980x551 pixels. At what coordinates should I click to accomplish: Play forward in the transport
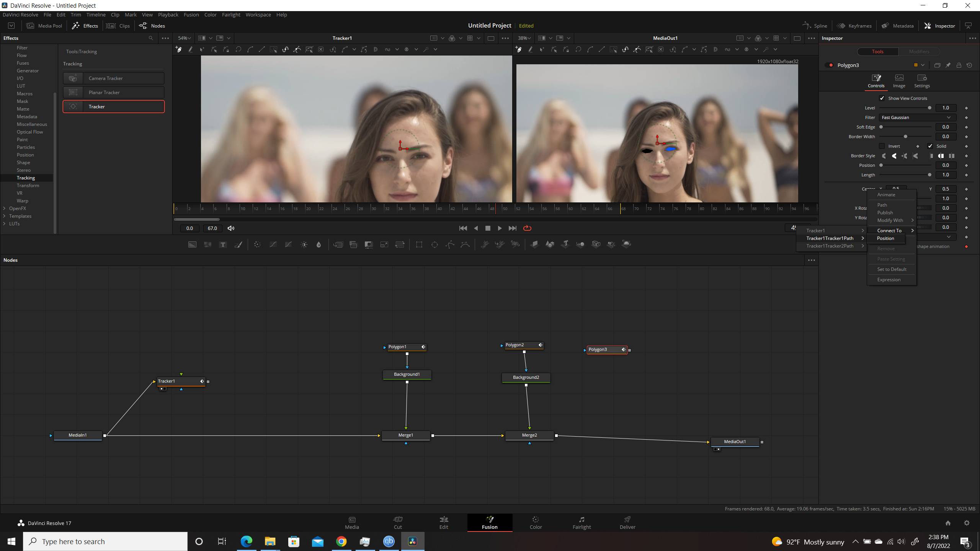click(500, 228)
